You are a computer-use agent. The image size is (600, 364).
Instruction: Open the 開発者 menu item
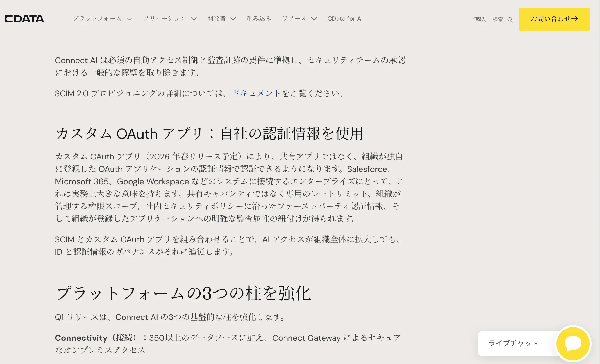pyautogui.click(x=216, y=19)
